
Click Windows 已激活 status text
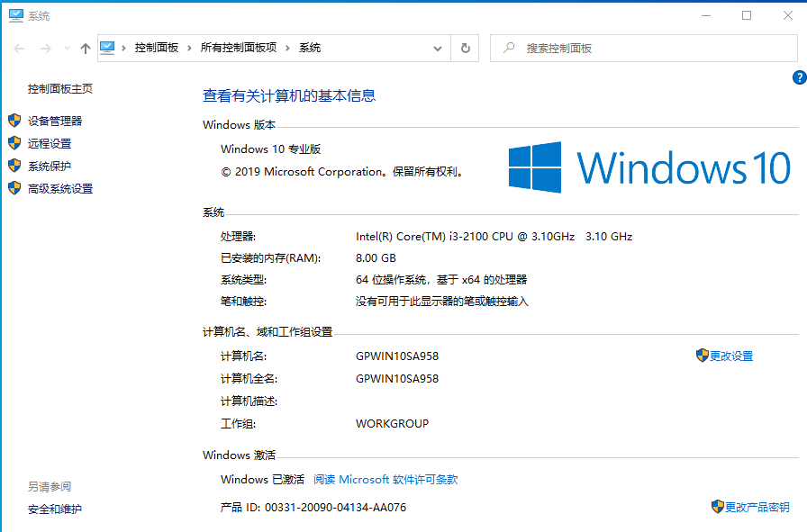[x=262, y=480]
